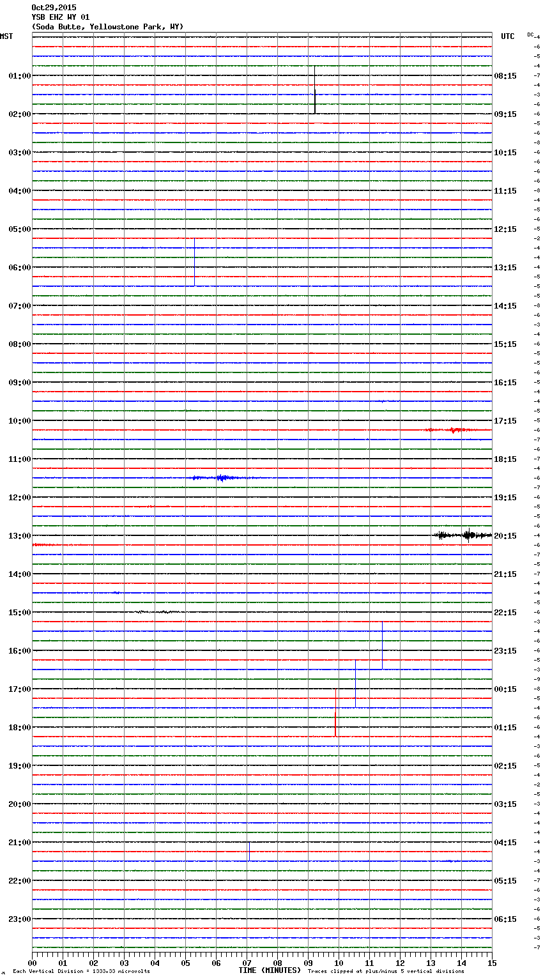Screen dimensions: 543x980
Task: Click the 22:15 UTC row label
Action: click(505, 613)
